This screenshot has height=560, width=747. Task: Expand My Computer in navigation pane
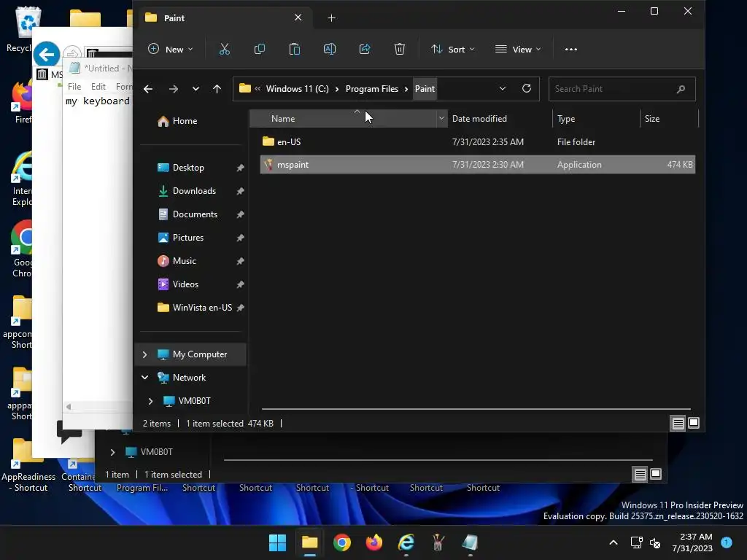(145, 354)
